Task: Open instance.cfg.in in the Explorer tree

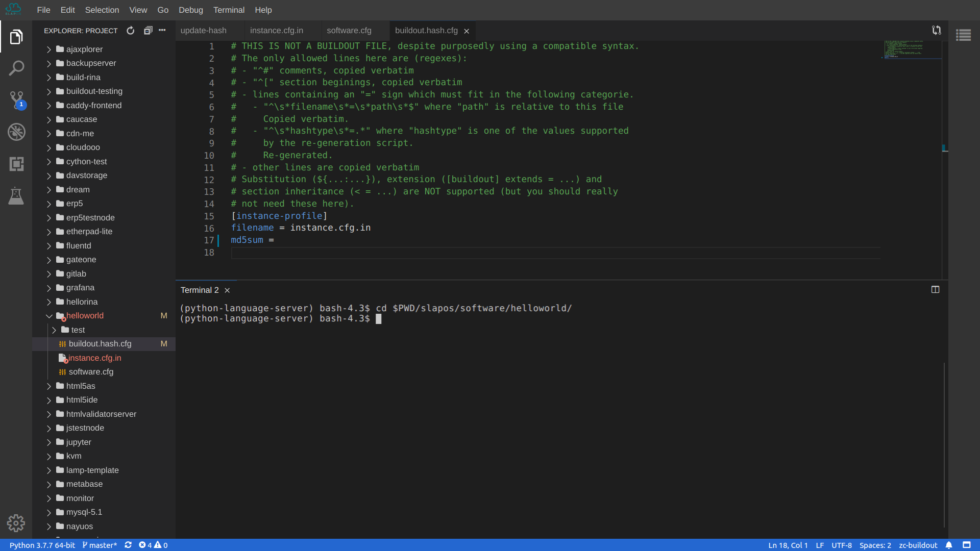Action: pos(104,358)
